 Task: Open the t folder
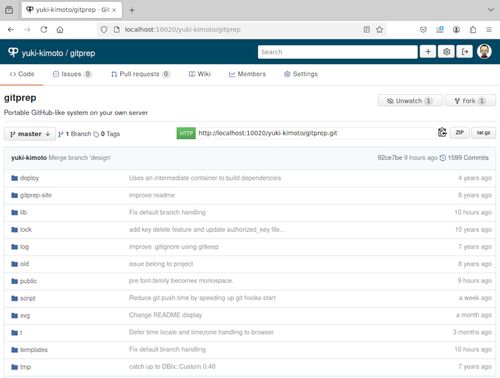(x=21, y=333)
